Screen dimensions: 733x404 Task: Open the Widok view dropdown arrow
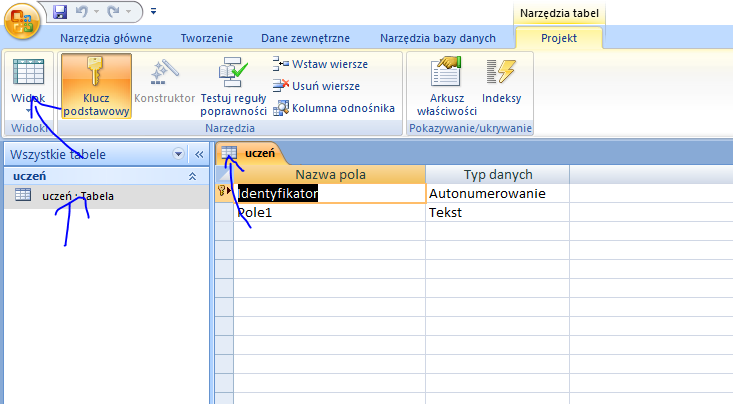(28, 115)
